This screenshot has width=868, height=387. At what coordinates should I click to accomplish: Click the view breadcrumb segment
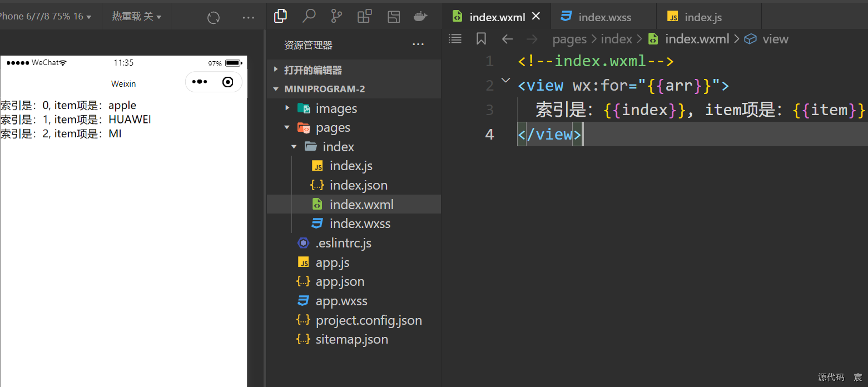coord(776,39)
